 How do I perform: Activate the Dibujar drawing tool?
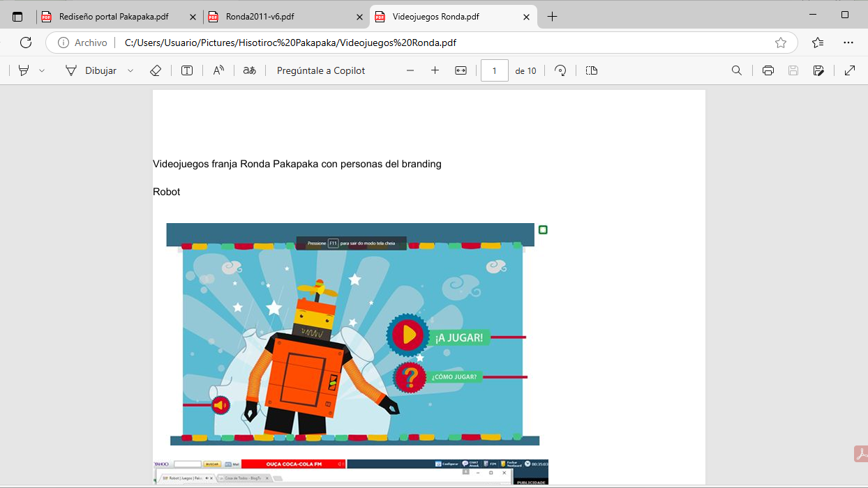pyautogui.click(x=91, y=70)
